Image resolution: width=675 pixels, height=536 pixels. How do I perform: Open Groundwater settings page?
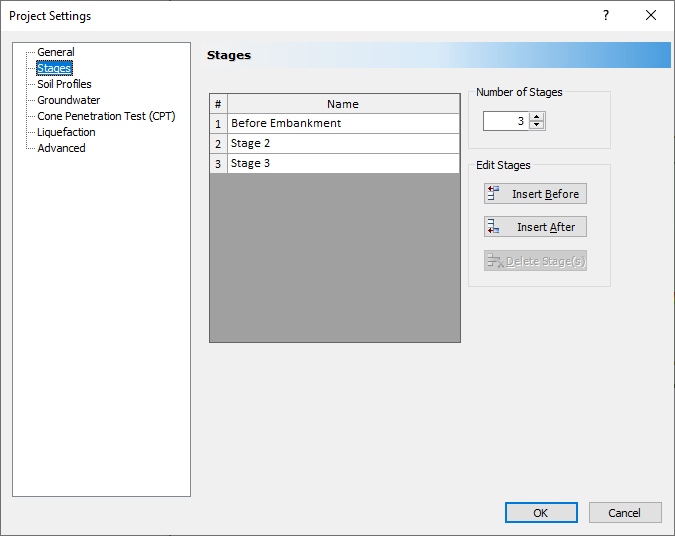[68, 100]
